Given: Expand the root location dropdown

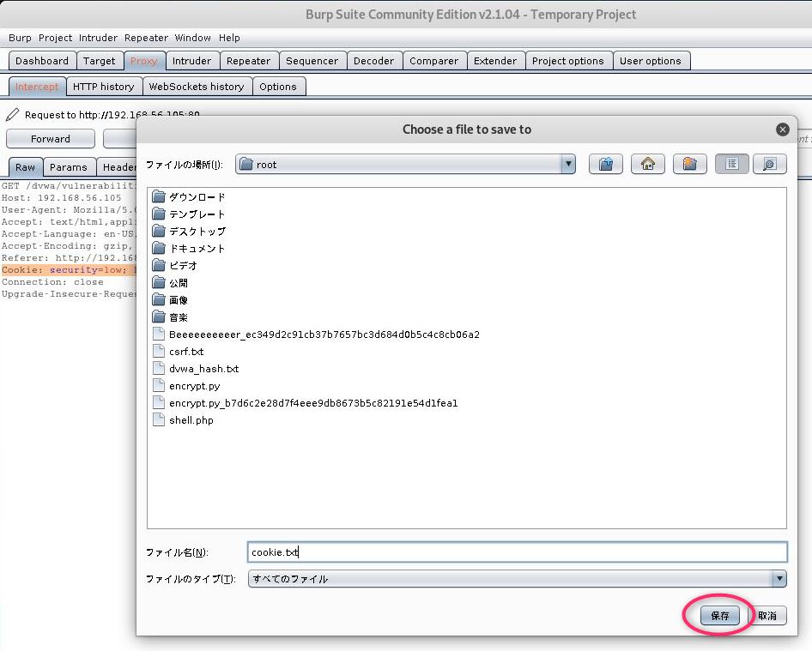Looking at the screenshot, I should click(568, 164).
